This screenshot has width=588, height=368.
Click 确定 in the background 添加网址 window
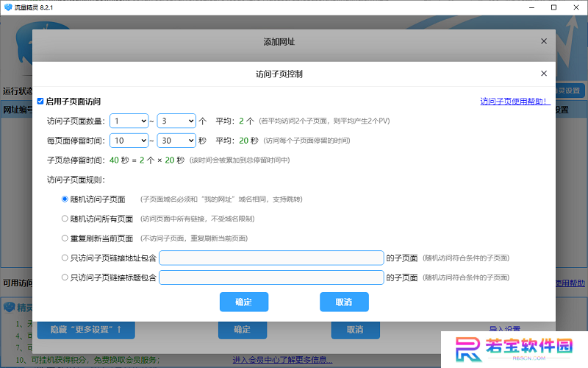click(243, 330)
